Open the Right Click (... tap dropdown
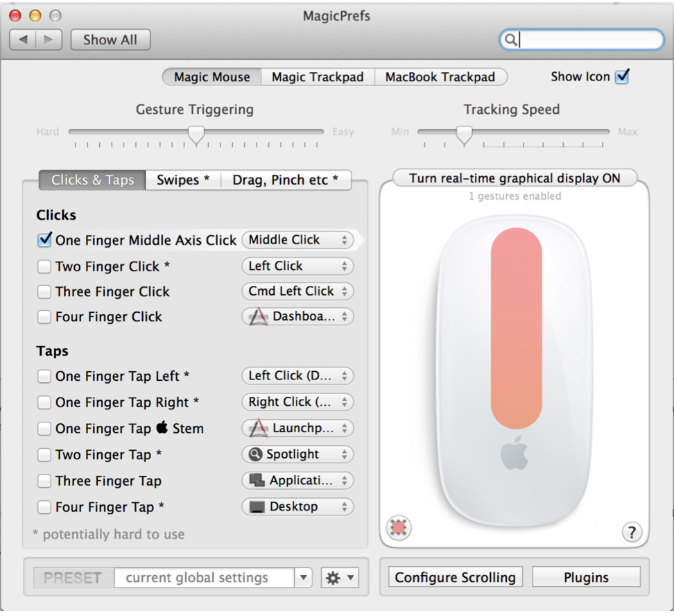Screen dimensions: 674x616 [297, 402]
